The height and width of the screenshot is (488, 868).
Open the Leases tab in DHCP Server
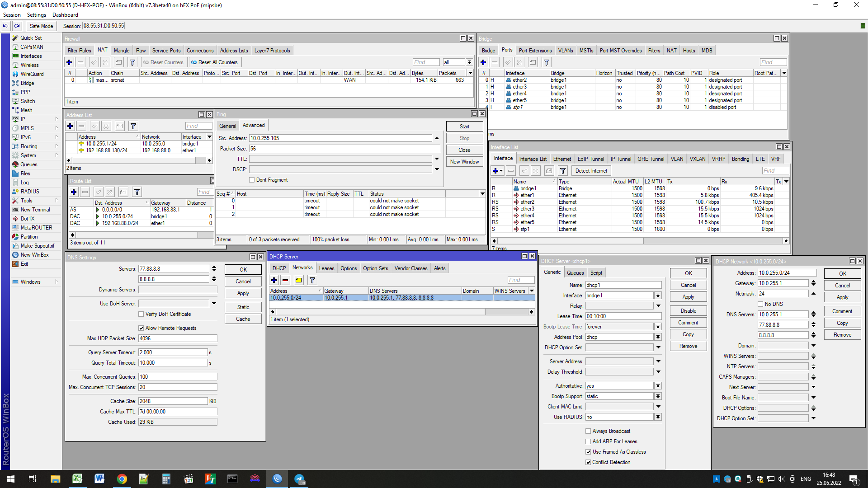point(326,268)
